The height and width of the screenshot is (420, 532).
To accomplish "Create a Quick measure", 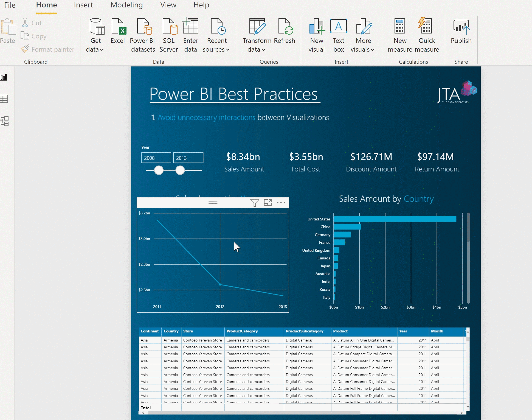I will point(427,35).
